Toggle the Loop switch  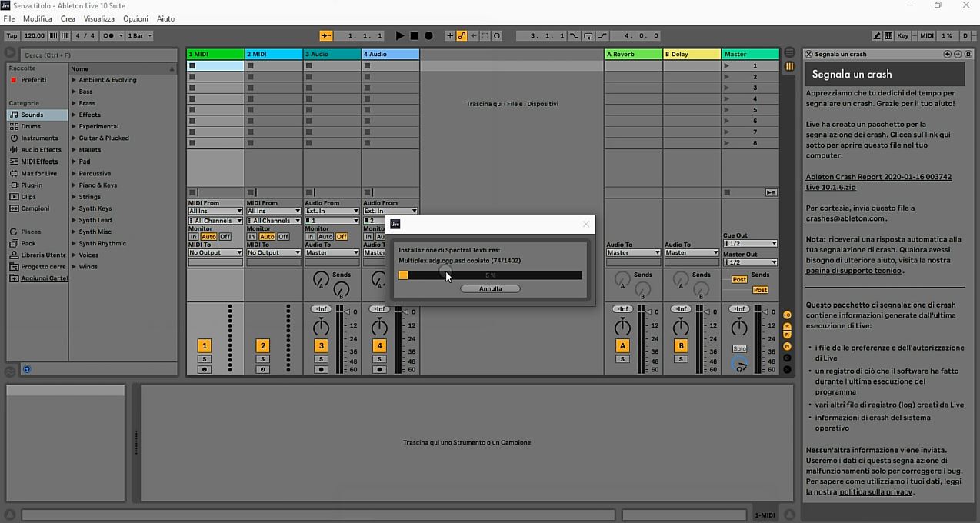(x=588, y=35)
